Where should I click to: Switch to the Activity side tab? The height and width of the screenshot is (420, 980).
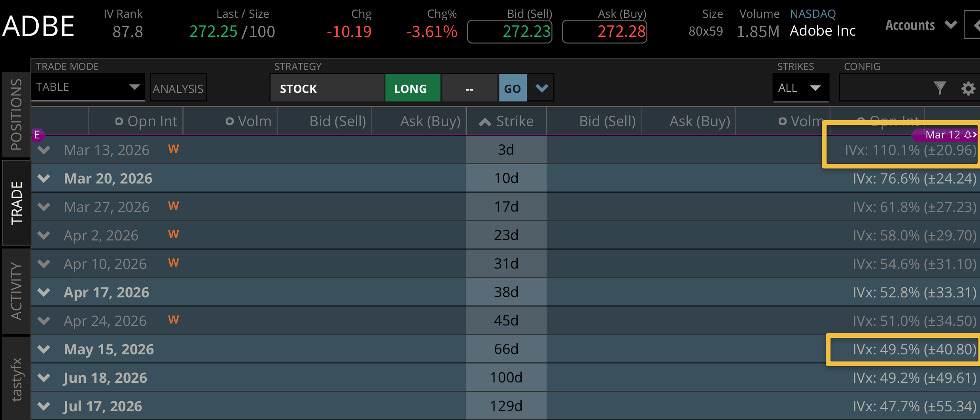click(16, 291)
